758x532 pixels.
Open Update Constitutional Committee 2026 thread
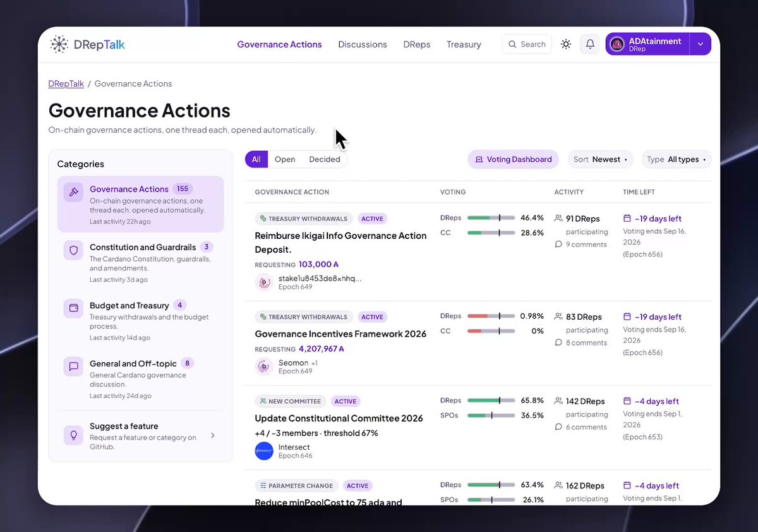click(x=339, y=418)
